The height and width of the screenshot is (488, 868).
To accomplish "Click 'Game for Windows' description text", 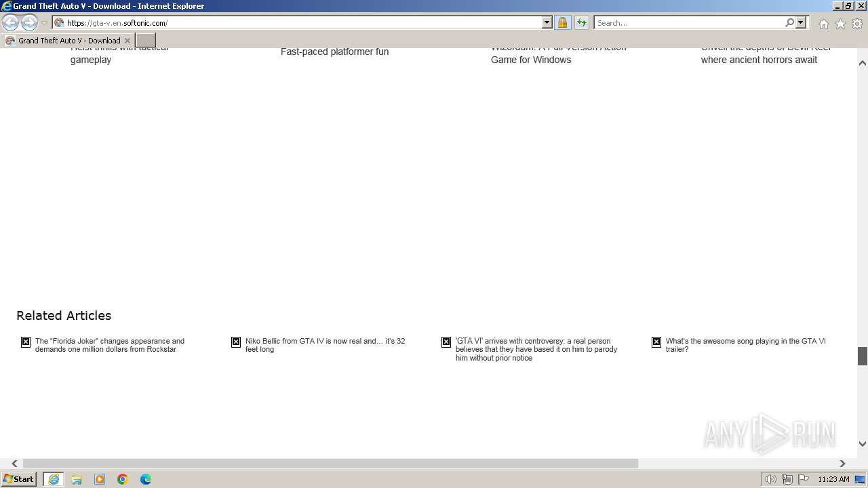I will coord(531,60).
